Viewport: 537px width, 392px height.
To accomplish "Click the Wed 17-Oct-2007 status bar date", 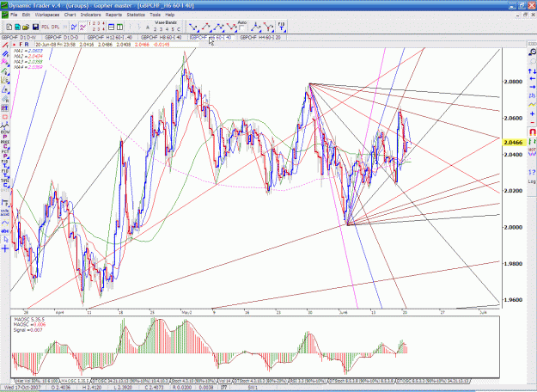I will pos(22,387).
